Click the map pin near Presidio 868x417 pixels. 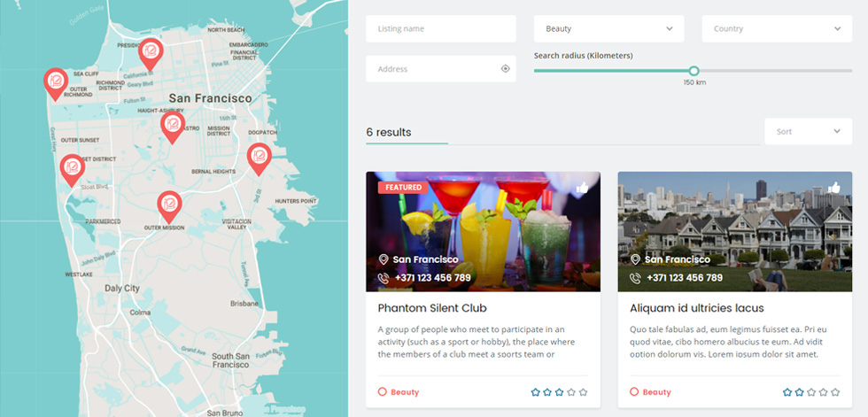coord(150,54)
